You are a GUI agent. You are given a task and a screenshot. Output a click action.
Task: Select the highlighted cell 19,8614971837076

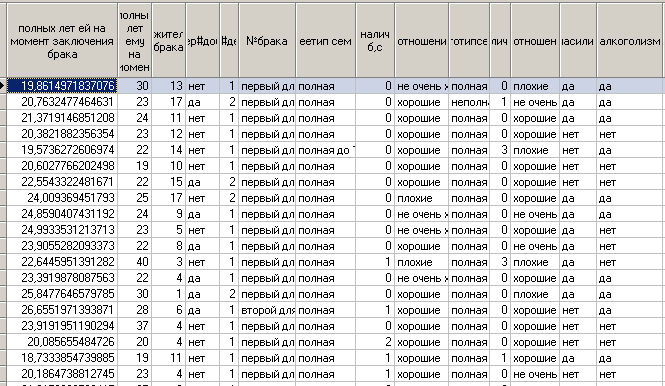click(x=62, y=86)
